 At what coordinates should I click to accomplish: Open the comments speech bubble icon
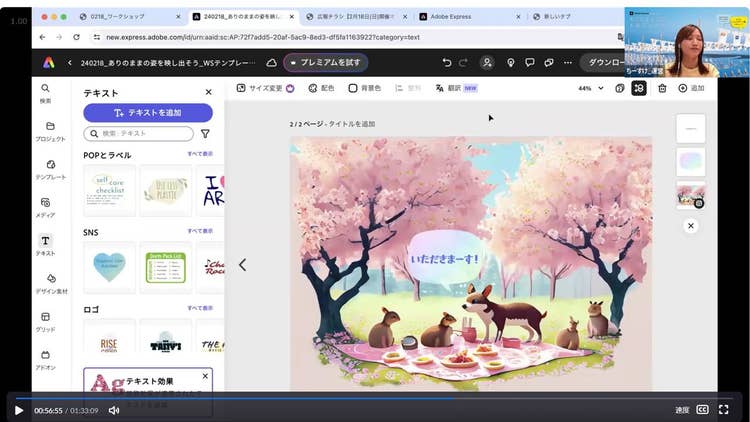(x=529, y=63)
